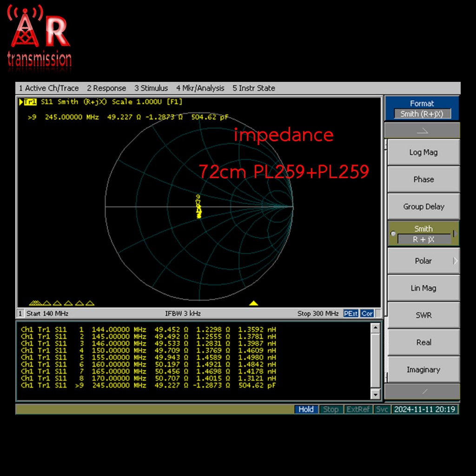Click the Svc status indicator
Image resolution: width=476 pixels, height=476 pixels.
(382, 409)
